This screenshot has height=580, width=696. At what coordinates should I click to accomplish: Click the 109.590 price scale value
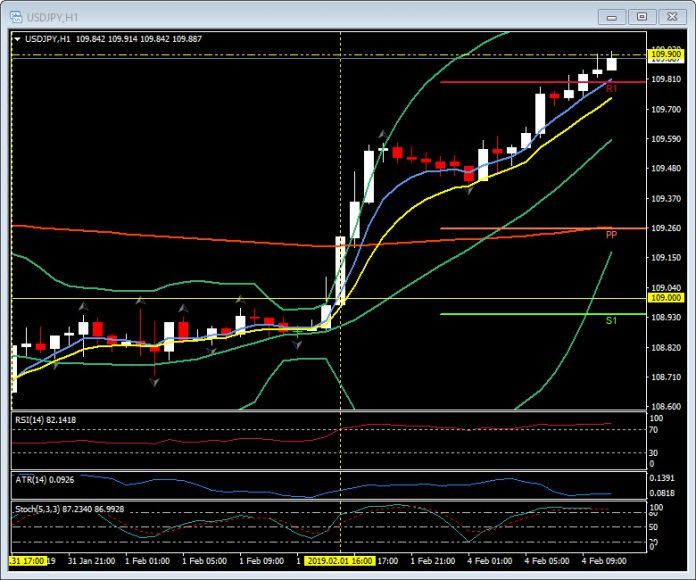(x=665, y=139)
